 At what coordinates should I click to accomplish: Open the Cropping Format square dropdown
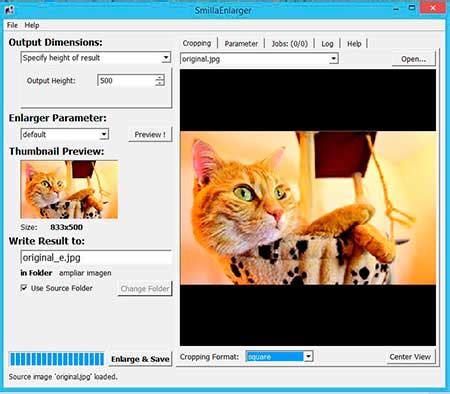(x=308, y=356)
